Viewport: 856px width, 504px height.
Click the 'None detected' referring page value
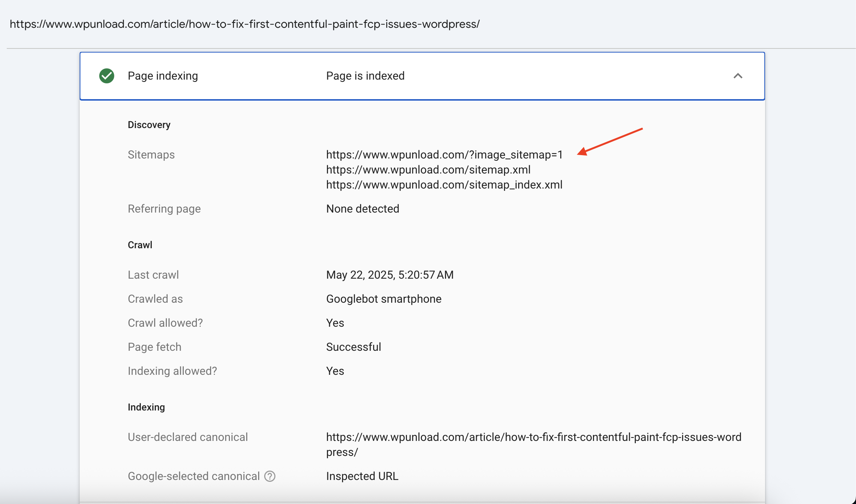[x=362, y=209]
